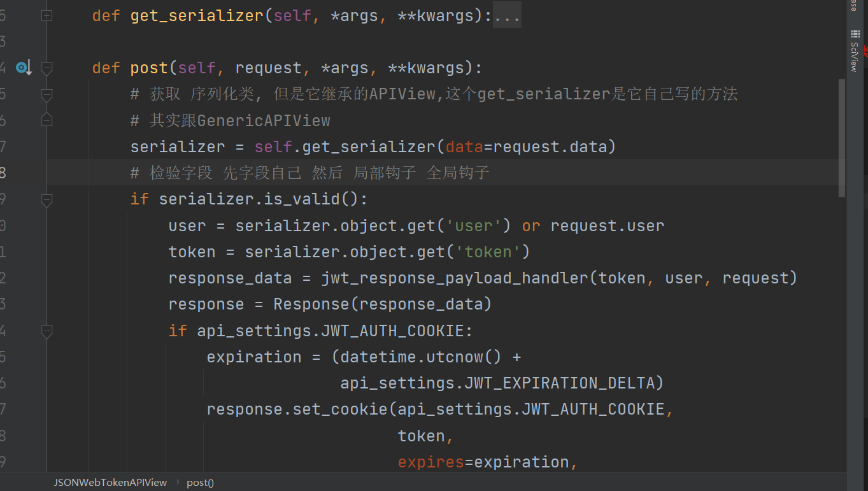Click the editor vertical scrollbar thumb
The image size is (868, 491).
point(842,137)
